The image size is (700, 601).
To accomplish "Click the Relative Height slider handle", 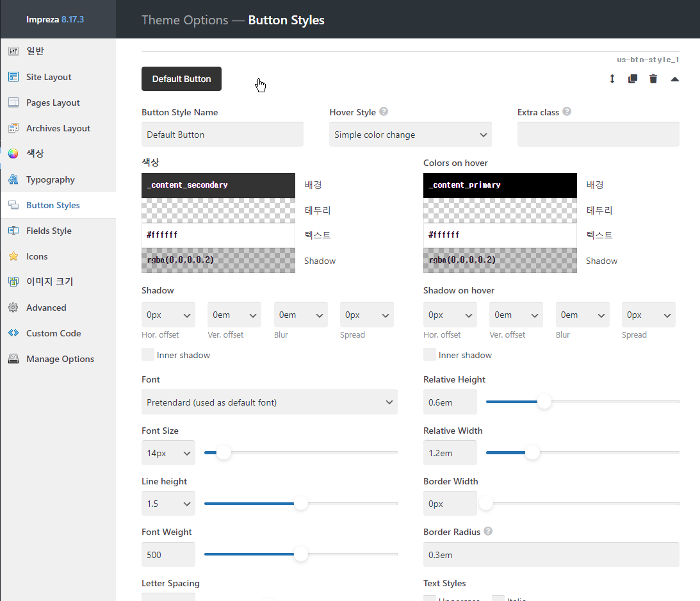I will 544,402.
